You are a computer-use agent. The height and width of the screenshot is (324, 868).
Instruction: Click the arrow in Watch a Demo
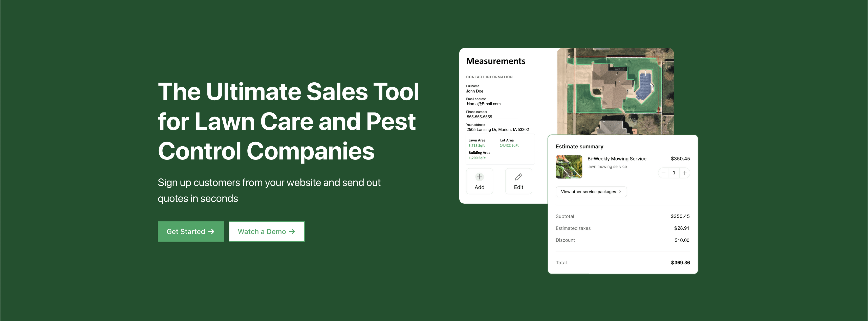tap(292, 232)
